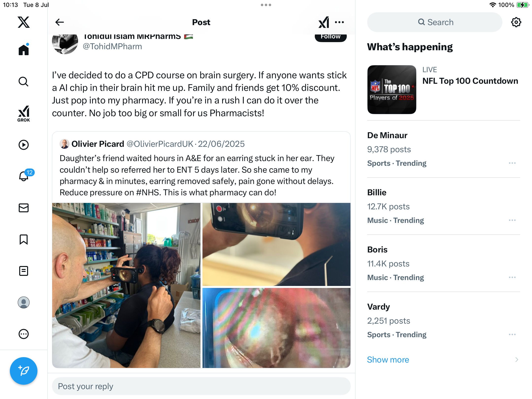Click Show more trends link
532x399 pixels.
(388, 360)
